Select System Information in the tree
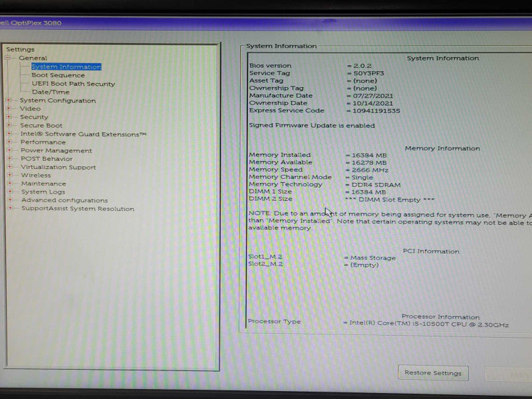 click(x=66, y=67)
